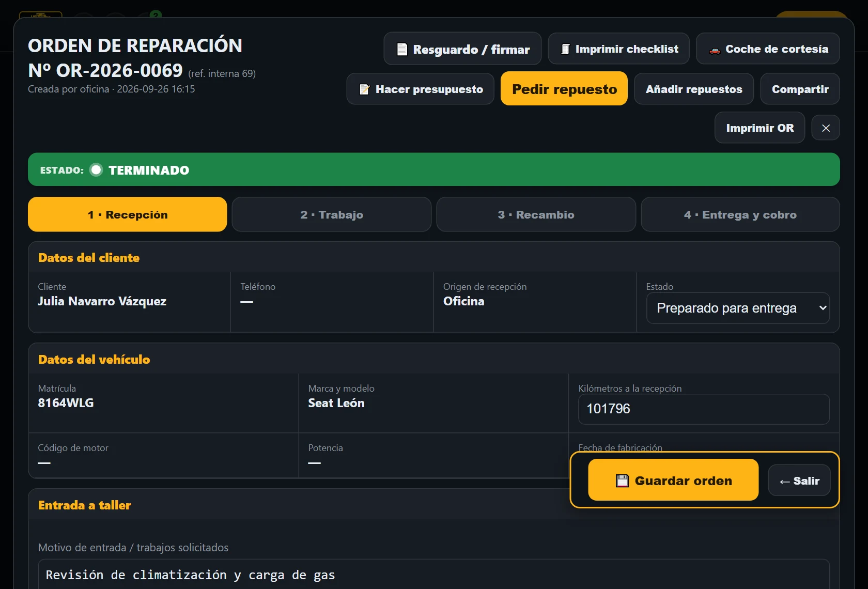The height and width of the screenshot is (589, 868).
Task: Click the Datos del cliente heading
Action: (x=89, y=258)
